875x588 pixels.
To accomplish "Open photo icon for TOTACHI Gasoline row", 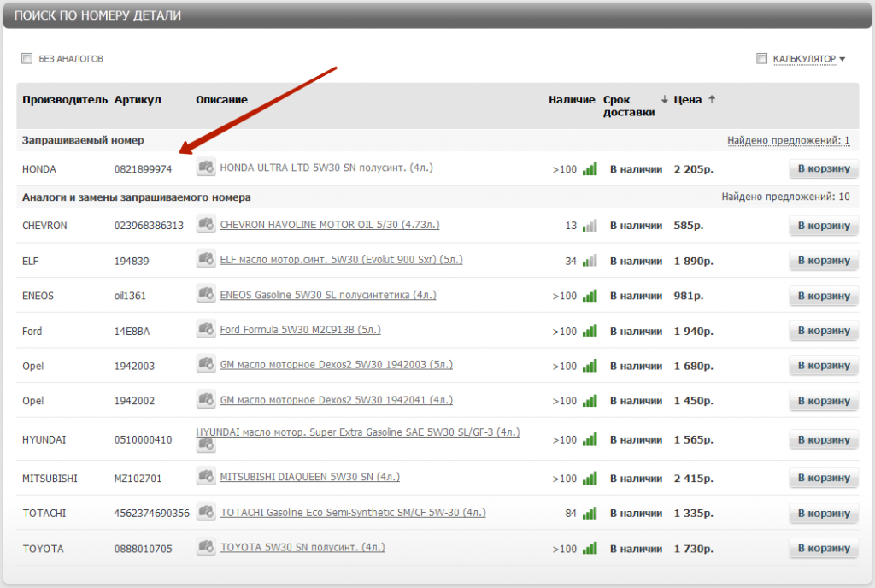I will [207, 512].
